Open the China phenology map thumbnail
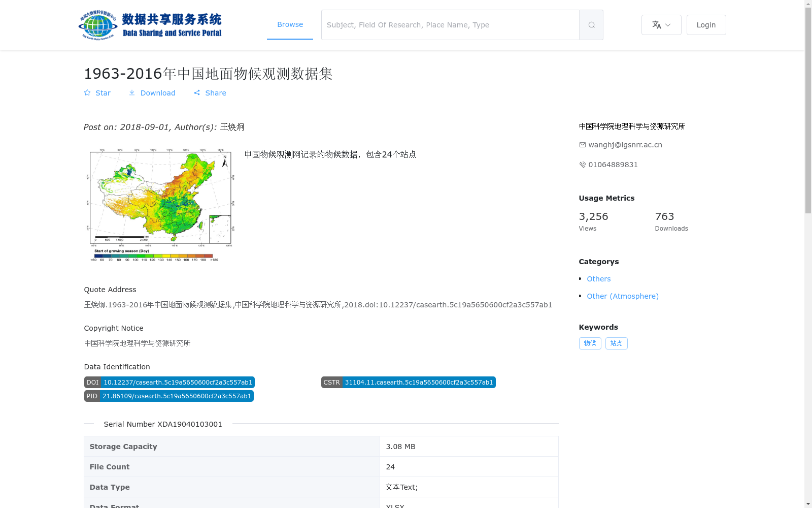 pos(161,205)
